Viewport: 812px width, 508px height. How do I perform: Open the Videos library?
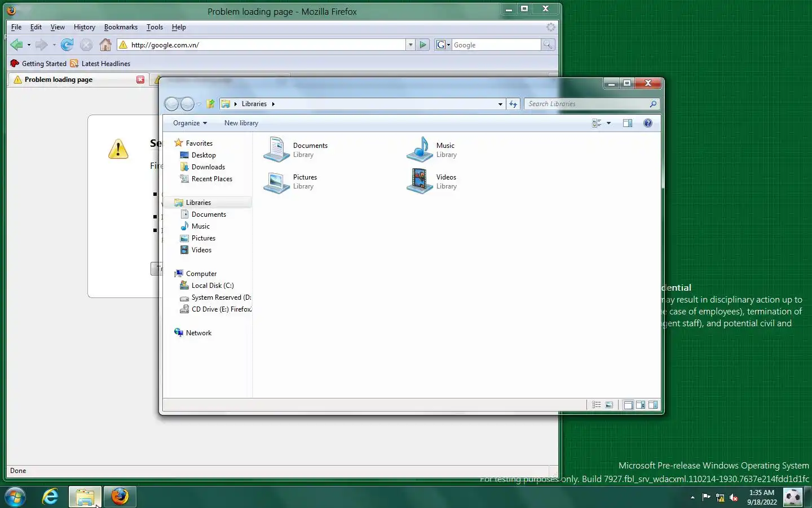(432, 181)
